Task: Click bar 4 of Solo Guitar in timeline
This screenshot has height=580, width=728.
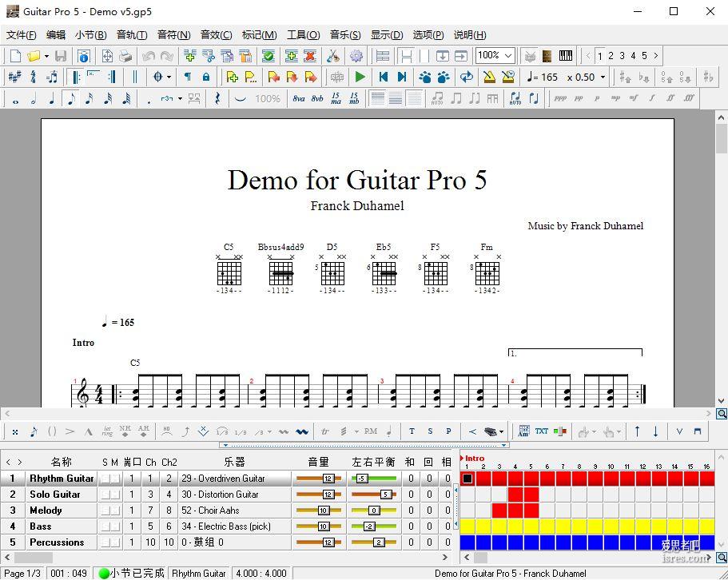Action: 515,495
